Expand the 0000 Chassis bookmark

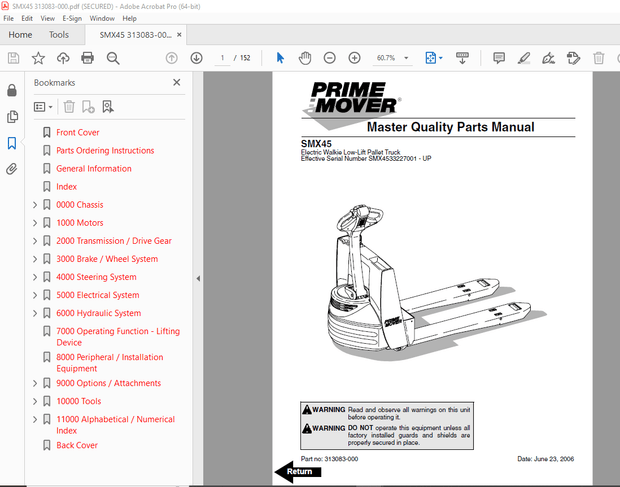click(35, 205)
